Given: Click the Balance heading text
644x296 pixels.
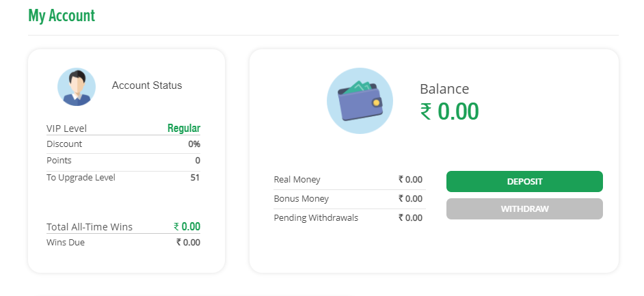Looking at the screenshot, I should tap(444, 89).
